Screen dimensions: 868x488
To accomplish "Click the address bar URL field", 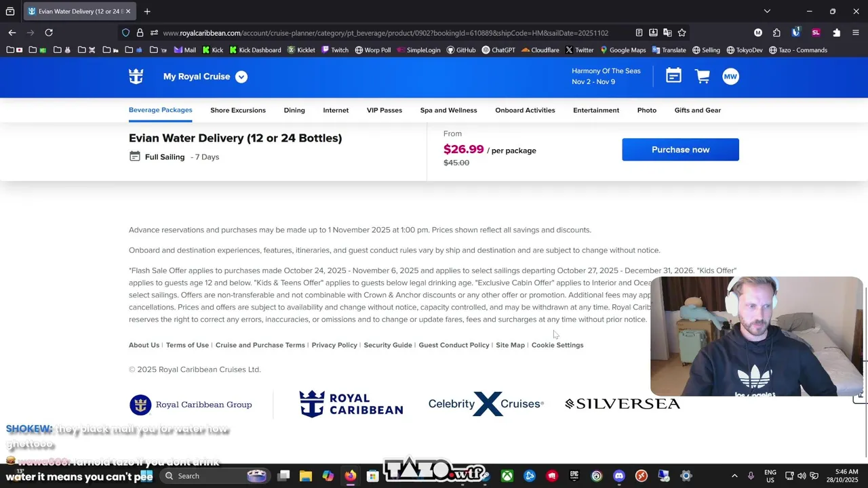I will click(385, 33).
